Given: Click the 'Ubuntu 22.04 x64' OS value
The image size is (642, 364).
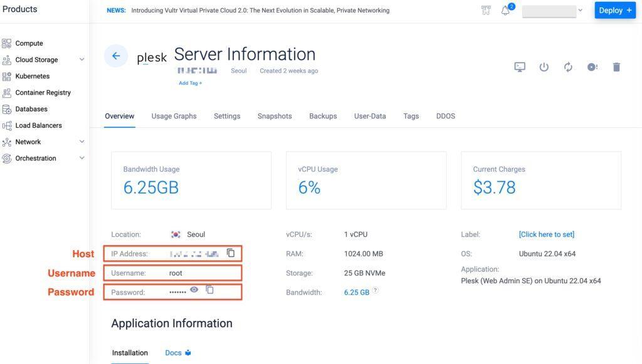Looking at the screenshot, I should 547,254.
